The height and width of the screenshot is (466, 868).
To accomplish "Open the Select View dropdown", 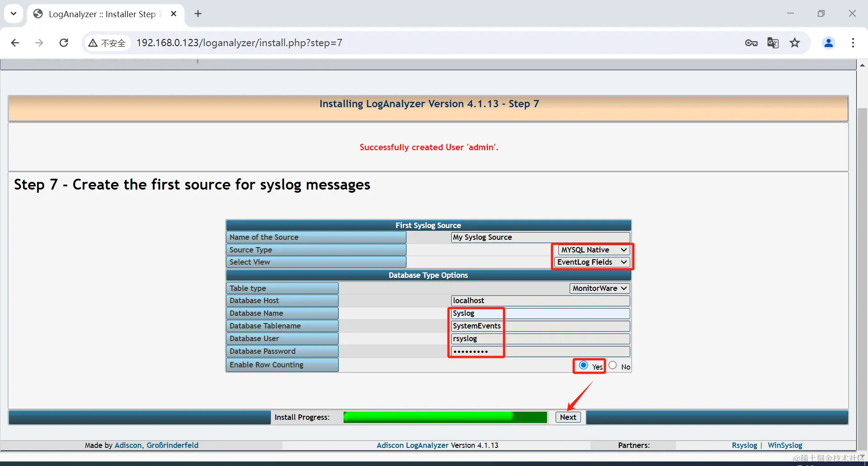I will 592,262.
